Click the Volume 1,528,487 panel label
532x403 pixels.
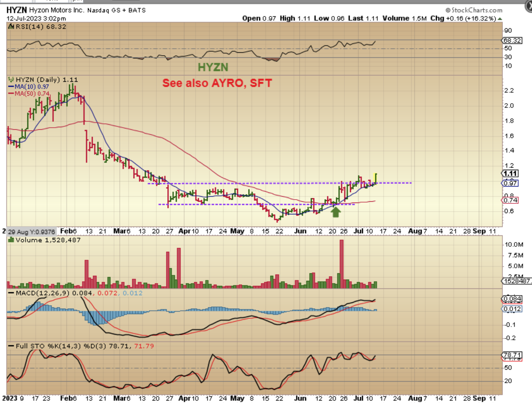click(48, 240)
